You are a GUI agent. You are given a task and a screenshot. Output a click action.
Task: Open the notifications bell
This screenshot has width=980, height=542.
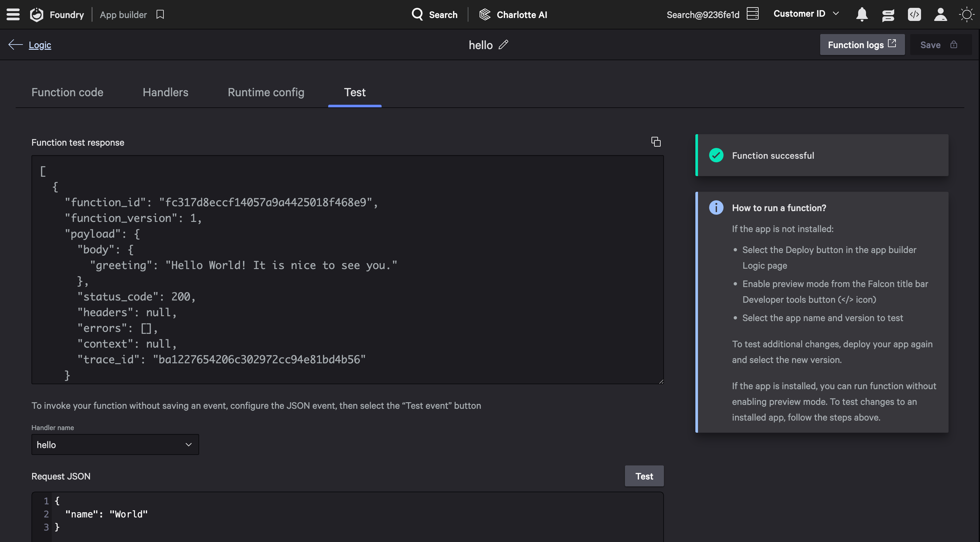862,14
